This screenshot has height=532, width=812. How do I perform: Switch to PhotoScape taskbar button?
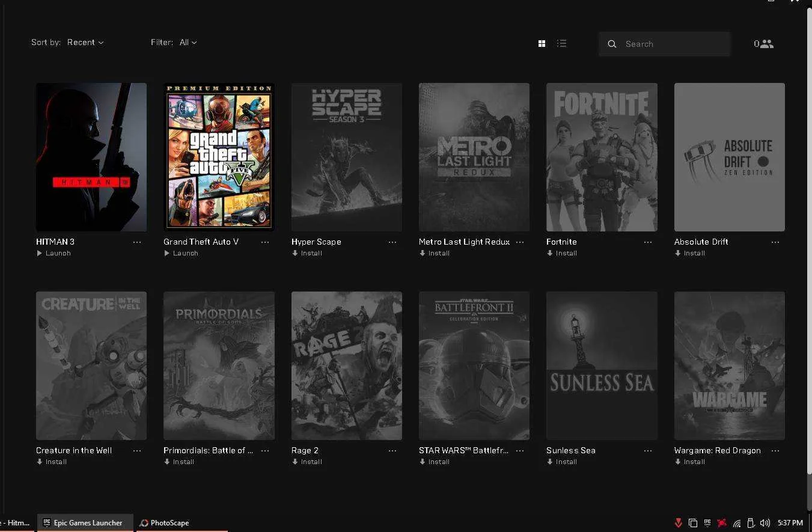[x=181, y=523]
